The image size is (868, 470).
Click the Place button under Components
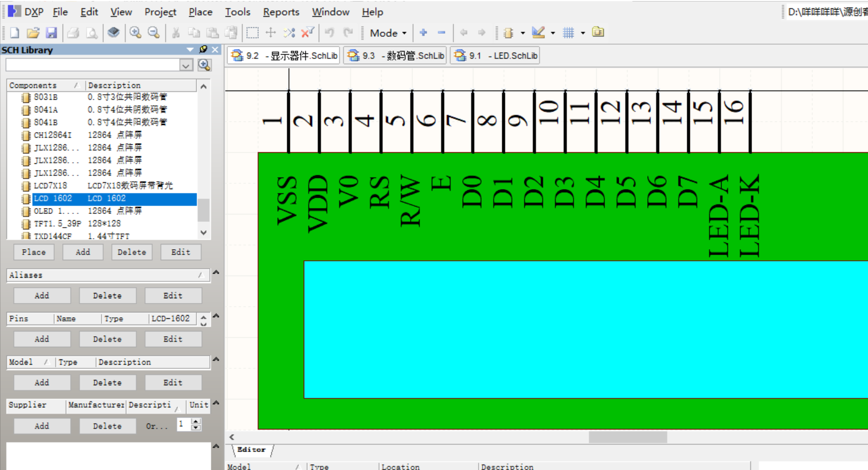coord(34,252)
